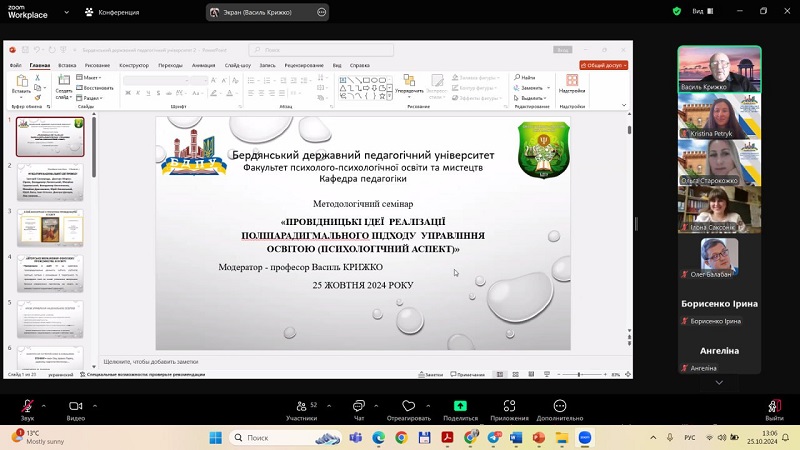Screen dimensions: 800x450
Task: Select slide 5 thumbnail in the slide panel
Action: tap(50, 319)
